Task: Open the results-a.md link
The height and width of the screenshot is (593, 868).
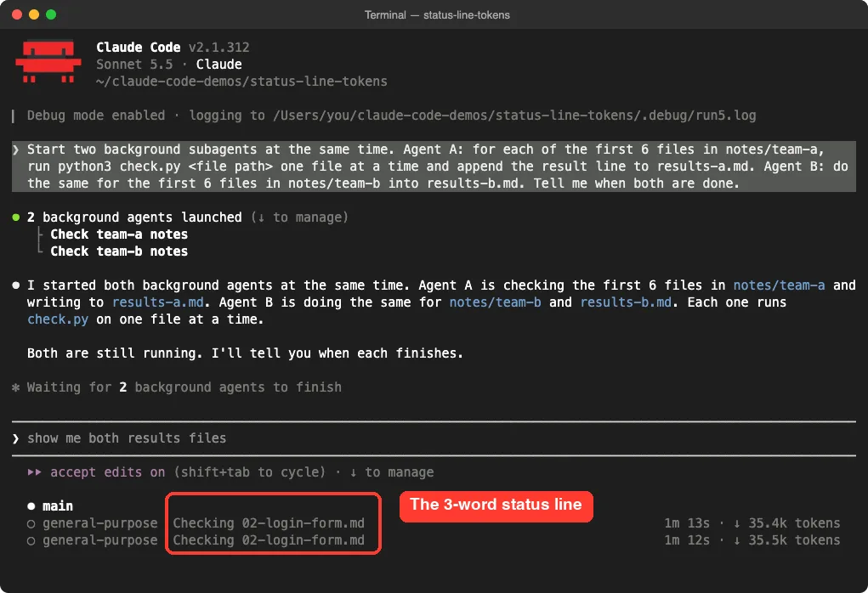Action: (158, 302)
